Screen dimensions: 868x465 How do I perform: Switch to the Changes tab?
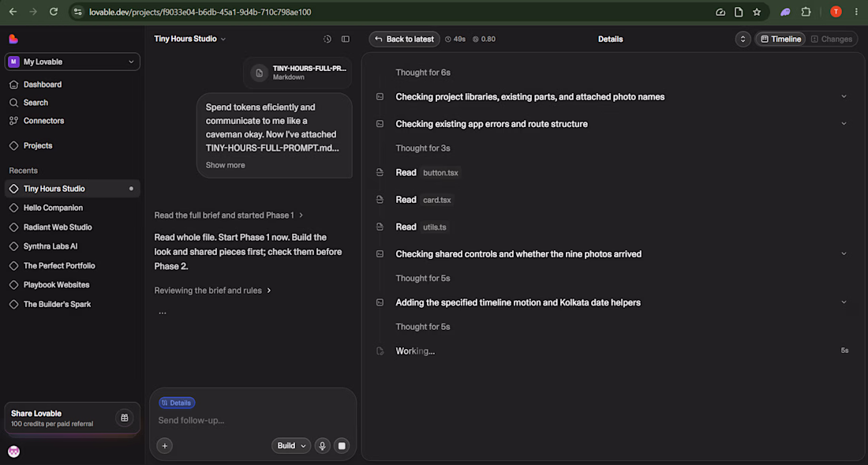[x=832, y=39]
